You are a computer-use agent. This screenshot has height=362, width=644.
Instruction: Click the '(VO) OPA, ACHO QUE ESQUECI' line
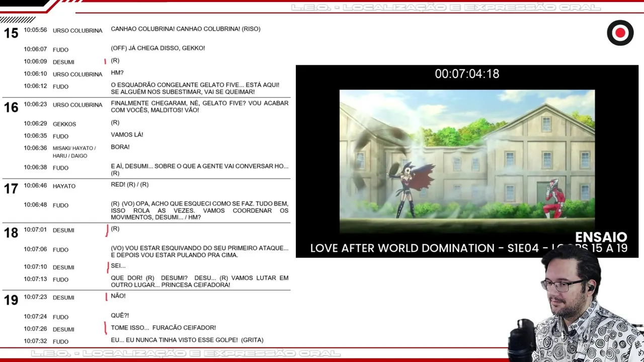click(x=200, y=211)
